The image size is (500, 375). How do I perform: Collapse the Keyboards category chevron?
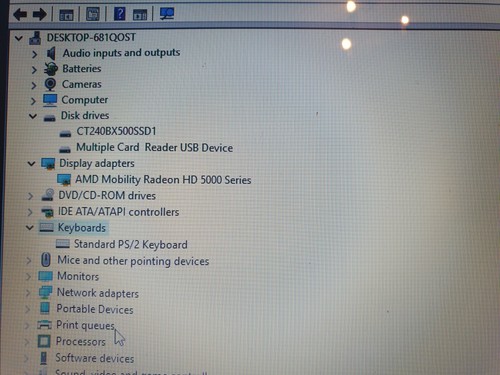(x=30, y=228)
